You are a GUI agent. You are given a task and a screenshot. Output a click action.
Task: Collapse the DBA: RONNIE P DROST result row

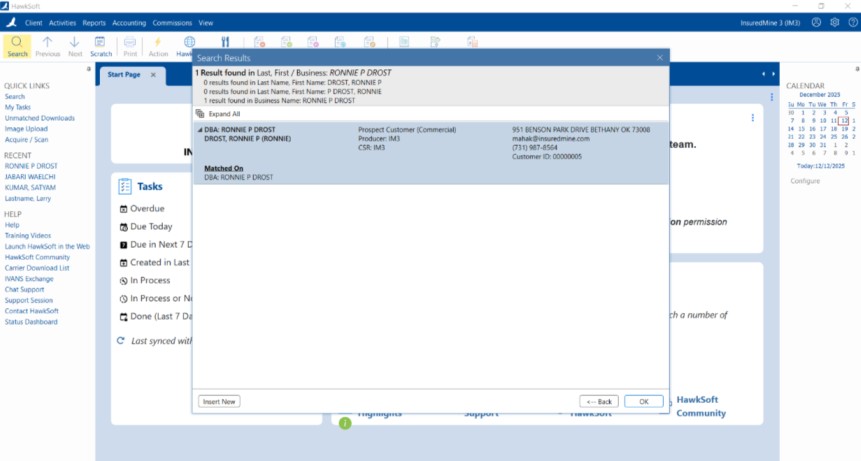[x=200, y=130]
